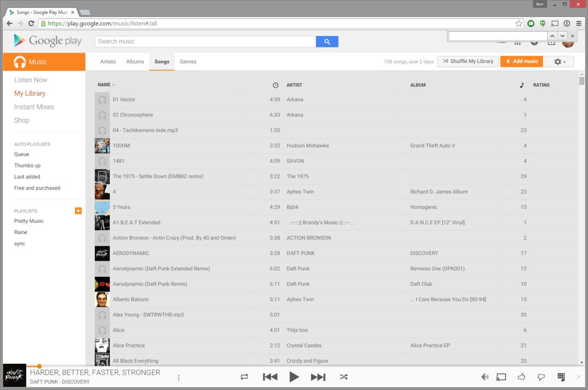Toggle repeat mode in the player bar
The width and height of the screenshot is (588, 390).
pos(244,377)
